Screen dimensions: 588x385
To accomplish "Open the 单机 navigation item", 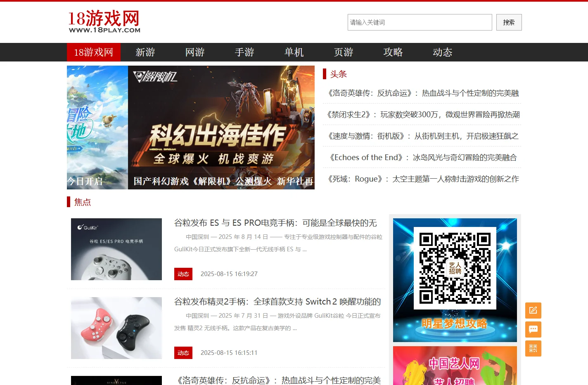I will click(x=294, y=52).
